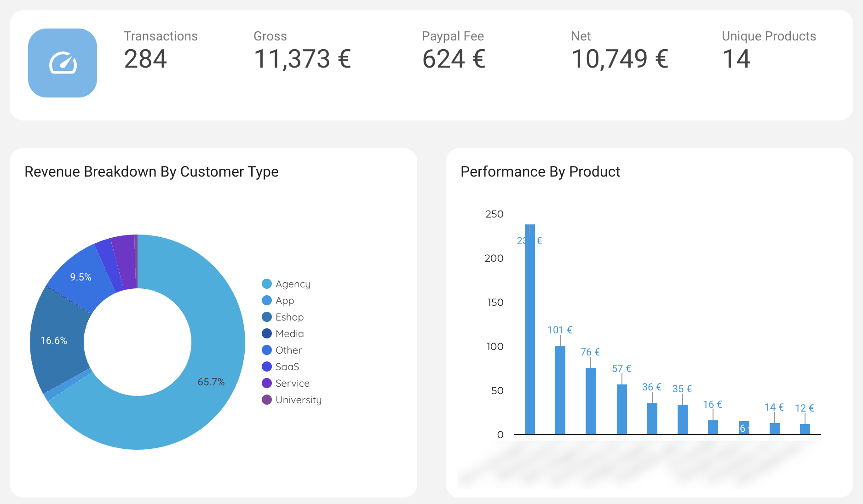
Task: Click the Unique Products label
Action: tap(769, 36)
